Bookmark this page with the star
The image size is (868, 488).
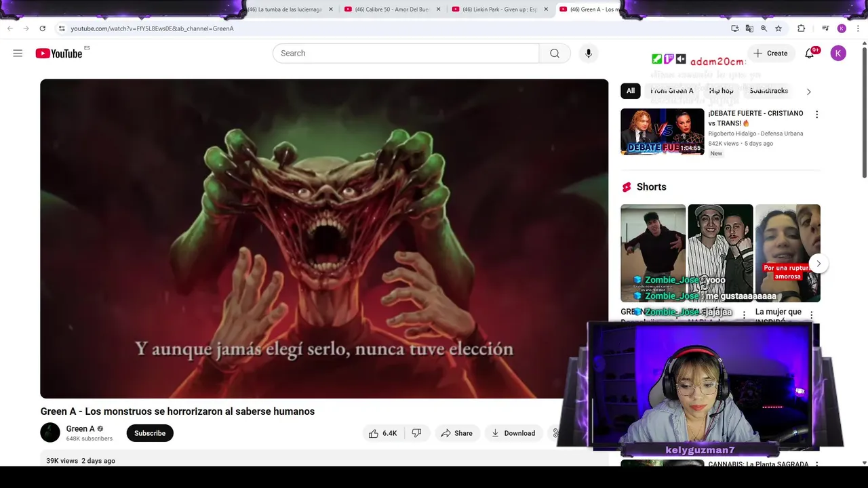tap(778, 28)
